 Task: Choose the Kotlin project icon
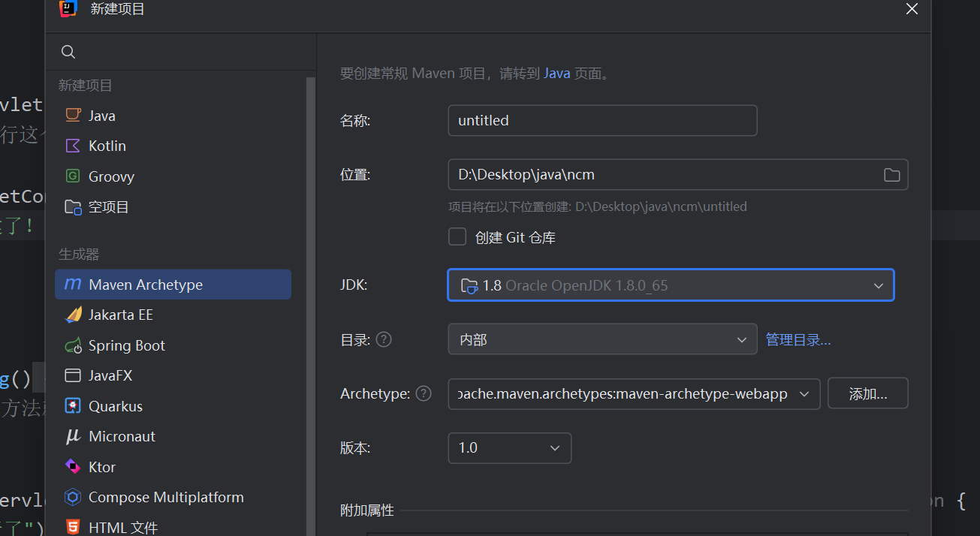click(x=73, y=146)
